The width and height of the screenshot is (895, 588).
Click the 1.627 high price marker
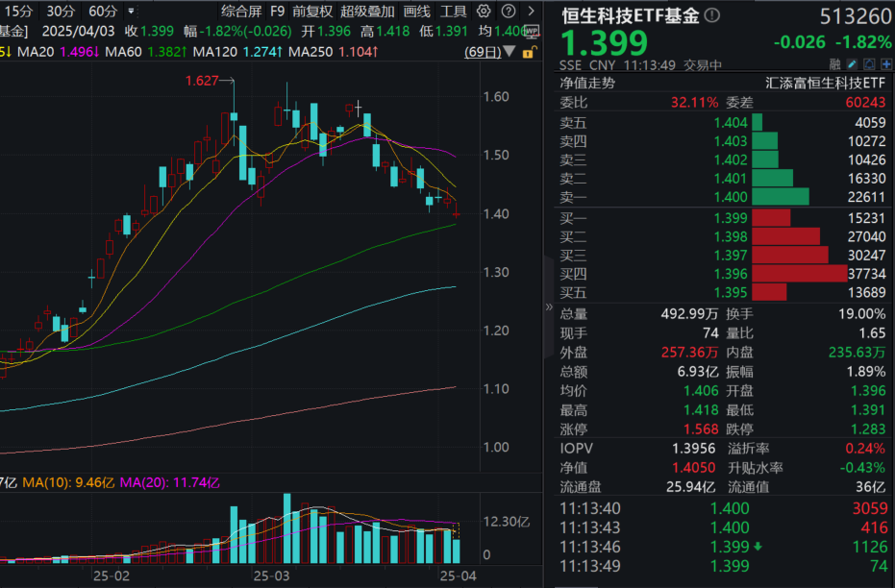click(x=202, y=81)
